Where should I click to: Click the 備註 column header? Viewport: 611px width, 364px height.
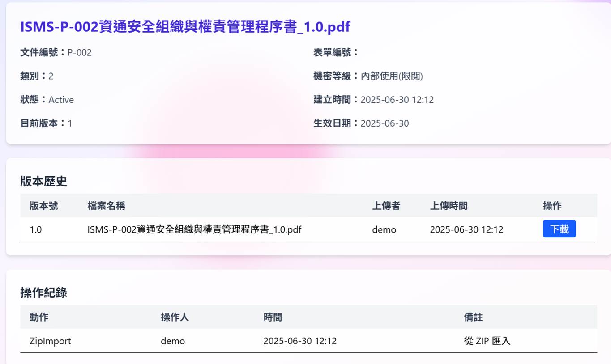[473, 317]
